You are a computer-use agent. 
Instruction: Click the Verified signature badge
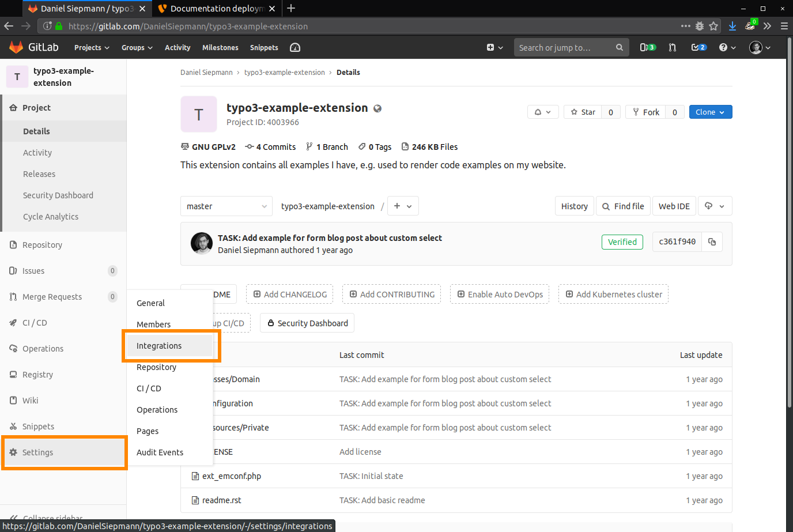(622, 242)
